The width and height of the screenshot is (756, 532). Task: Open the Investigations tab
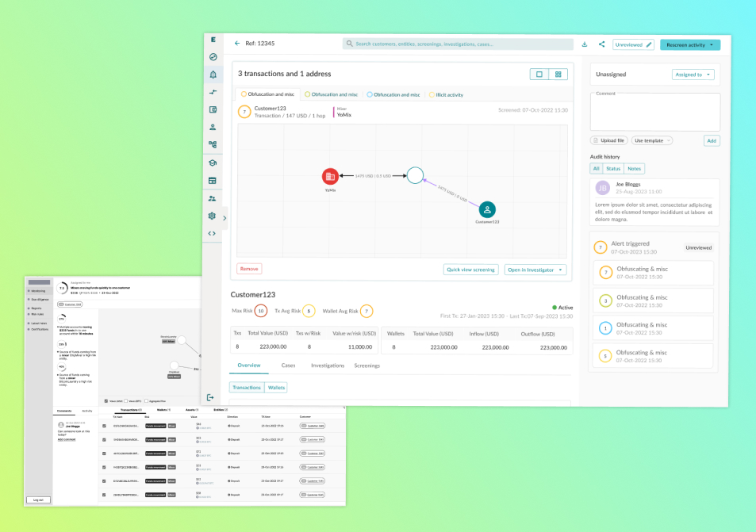click(328, 366)
